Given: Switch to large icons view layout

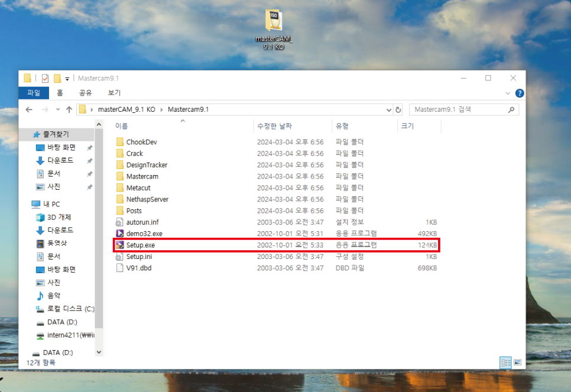Looking at the screenshot, I should tap(517, 362).
